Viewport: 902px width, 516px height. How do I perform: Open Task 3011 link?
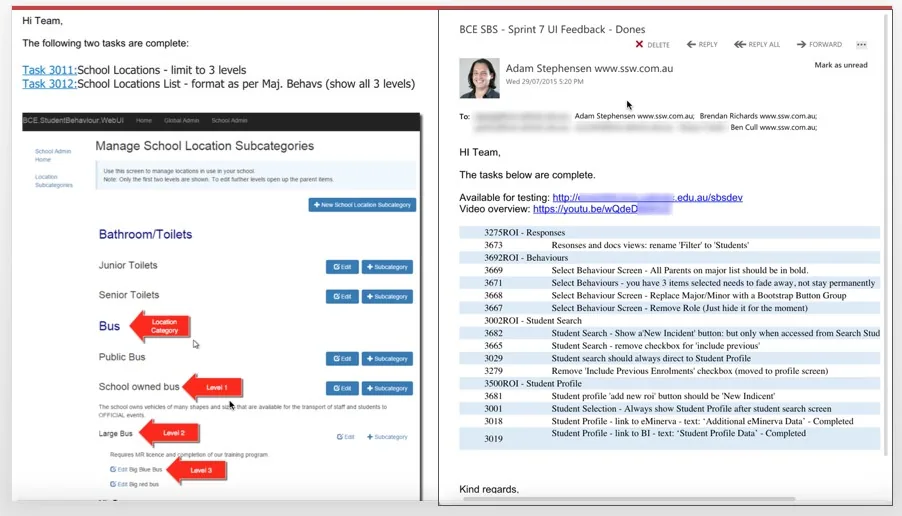(x=49, y=70)
